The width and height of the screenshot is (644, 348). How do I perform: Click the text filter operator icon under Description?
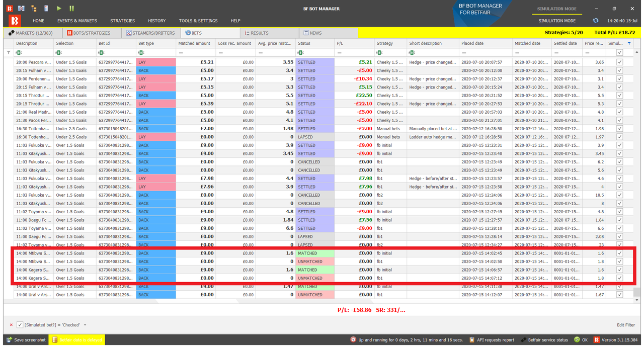point(19,52)
